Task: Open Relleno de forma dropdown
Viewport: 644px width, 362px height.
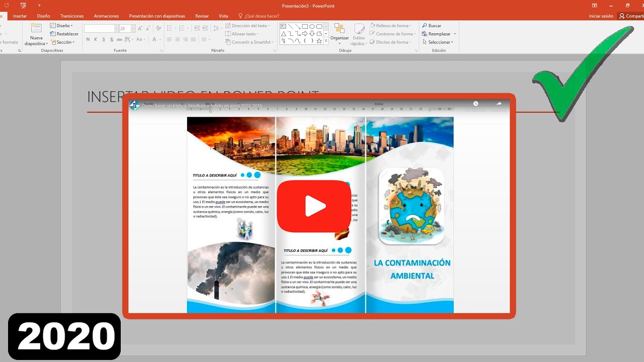Action: click(390, 26)
